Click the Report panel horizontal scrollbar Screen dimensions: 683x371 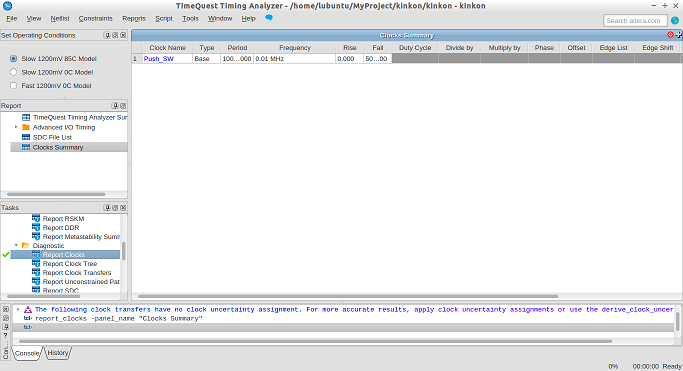click(x=56, y=194)
